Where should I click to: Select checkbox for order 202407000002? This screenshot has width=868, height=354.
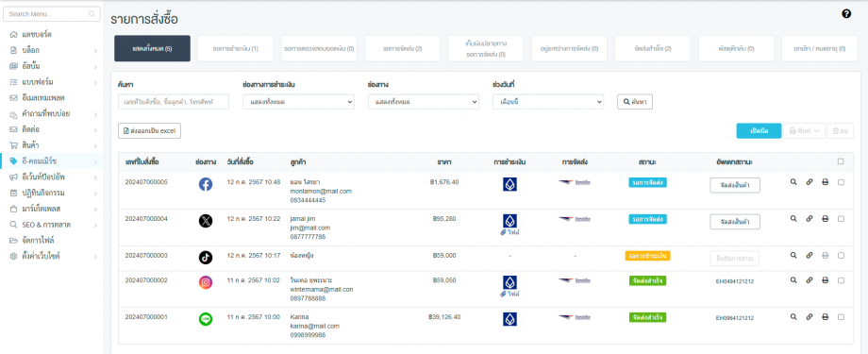(x=841, y=280)
